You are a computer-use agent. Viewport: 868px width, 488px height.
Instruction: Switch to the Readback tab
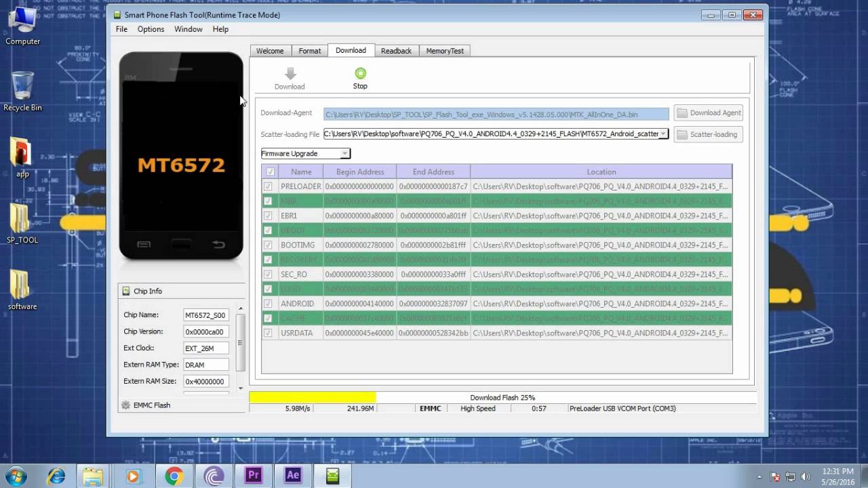(x=396, y=51)
